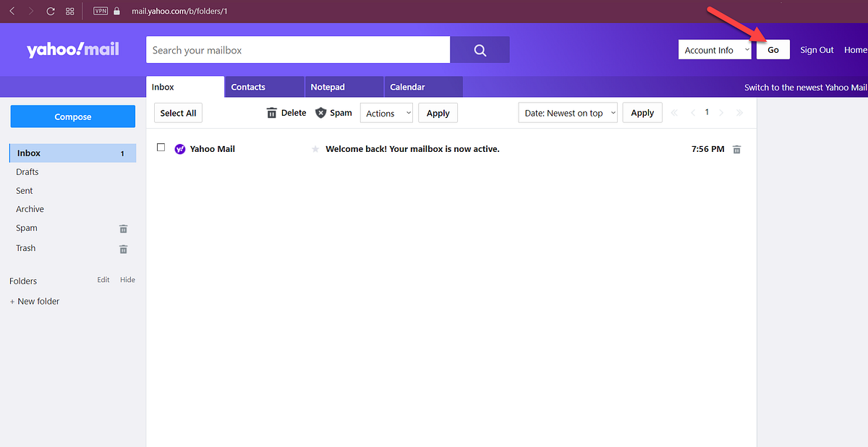868x447 pixels.
Task: Click the browser forward arrow
Action: pos(31,12)
